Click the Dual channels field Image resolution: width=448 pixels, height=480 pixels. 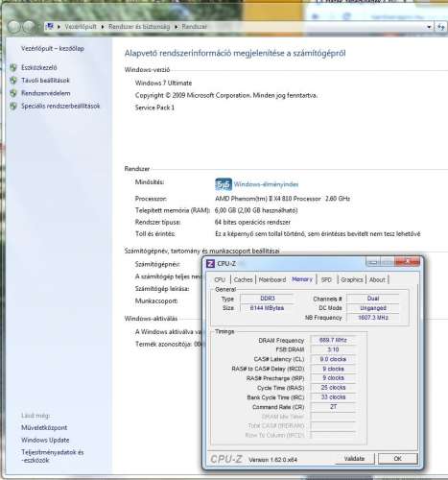coord(373,299)
